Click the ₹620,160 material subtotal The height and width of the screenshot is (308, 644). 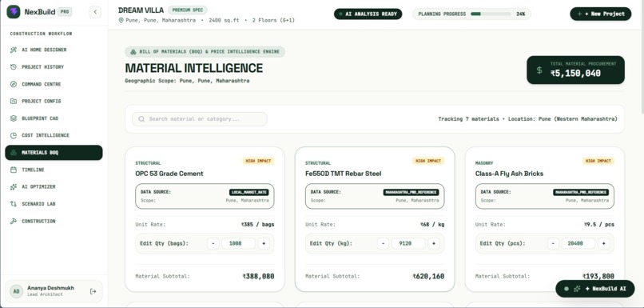click(x=428, y=276)
